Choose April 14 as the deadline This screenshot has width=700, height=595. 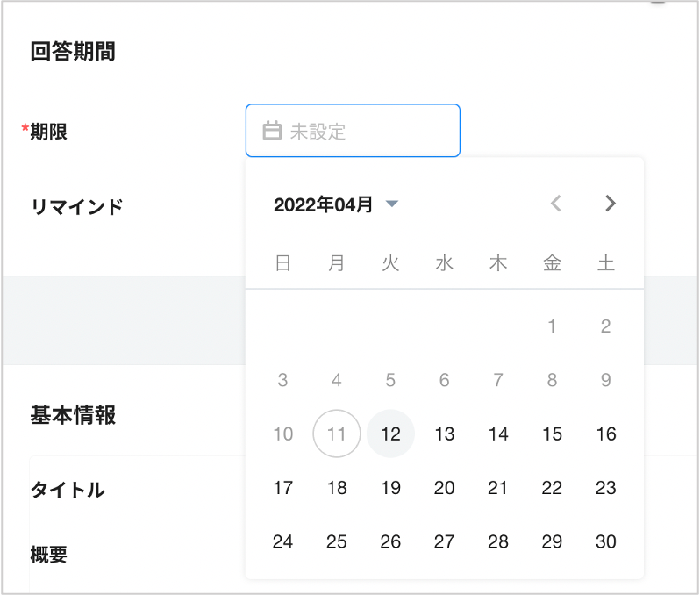(498, 434)
